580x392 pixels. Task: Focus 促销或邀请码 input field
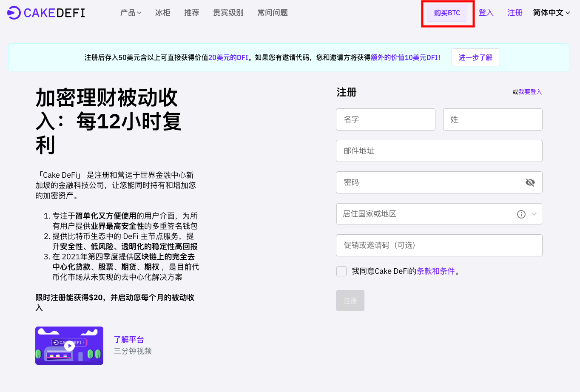coord(439,245)
